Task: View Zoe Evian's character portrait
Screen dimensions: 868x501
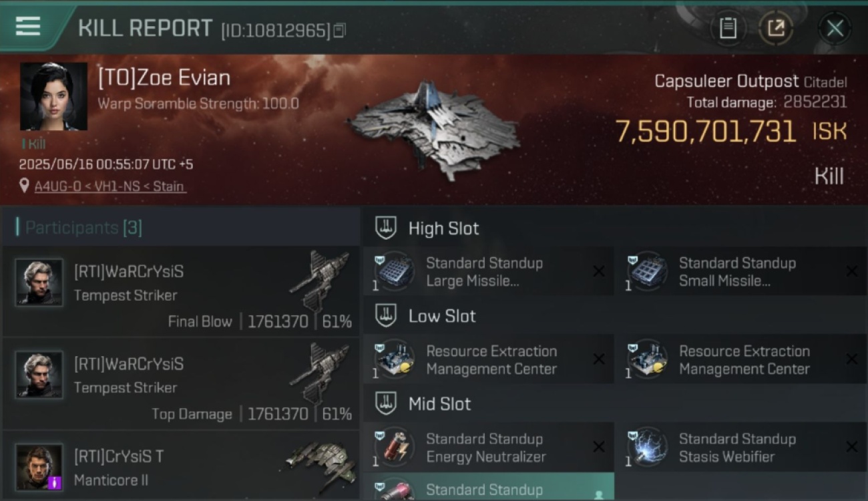Action: [53, 97]
